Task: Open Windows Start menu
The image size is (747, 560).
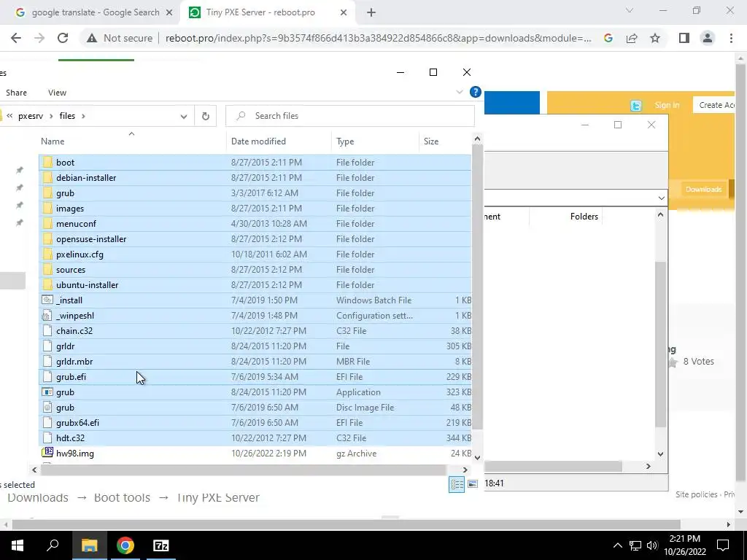Action: [18, 545]
